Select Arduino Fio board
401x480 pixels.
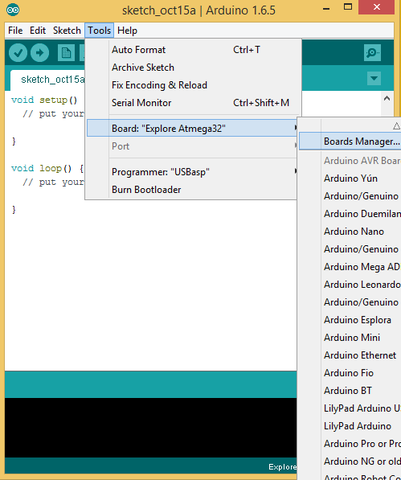pyautogui.click(x=350, y=373)
